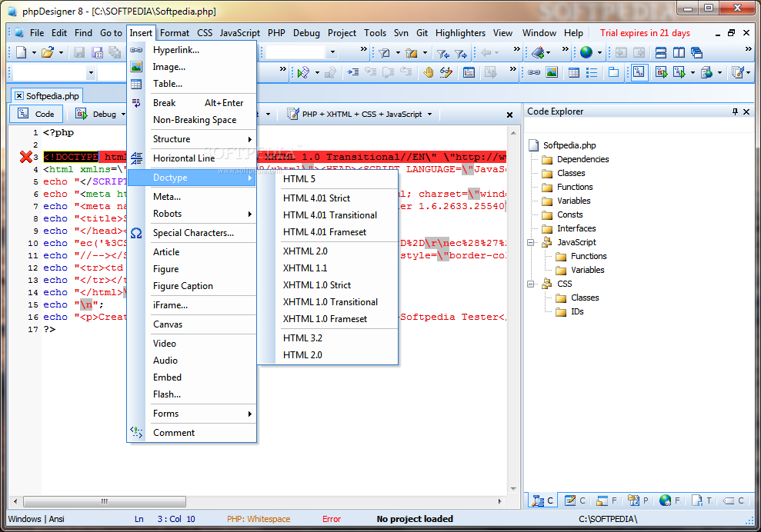The height and width of the screenshot is (532, 761).
Task: Open the folder clock P bottom panel tab
Action: (x=638, y=500)
